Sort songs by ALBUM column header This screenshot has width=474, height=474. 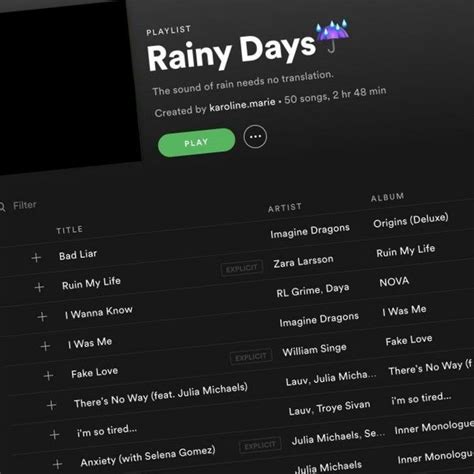tap(387, 197)
